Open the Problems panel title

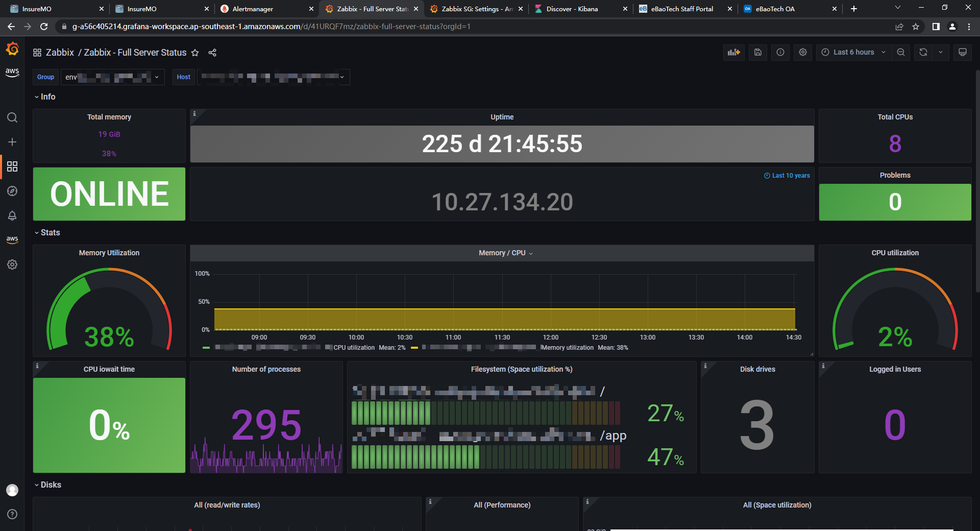(x=895, y=175)
